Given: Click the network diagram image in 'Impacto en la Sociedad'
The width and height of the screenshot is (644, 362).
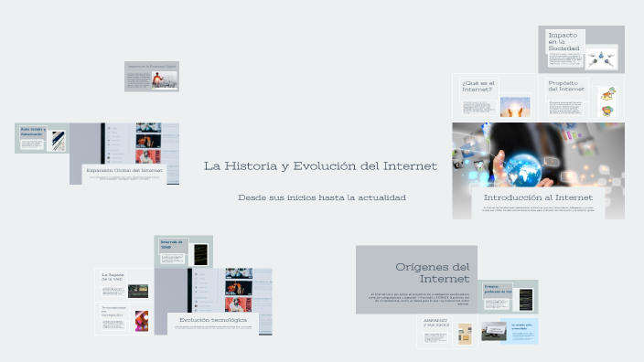Looking at the screenshot, I should point(601,59).
